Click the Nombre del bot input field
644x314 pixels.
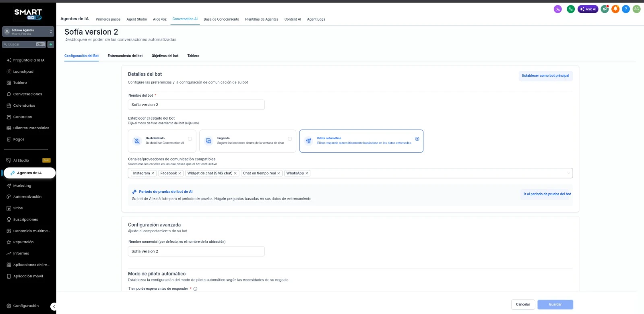196,105
